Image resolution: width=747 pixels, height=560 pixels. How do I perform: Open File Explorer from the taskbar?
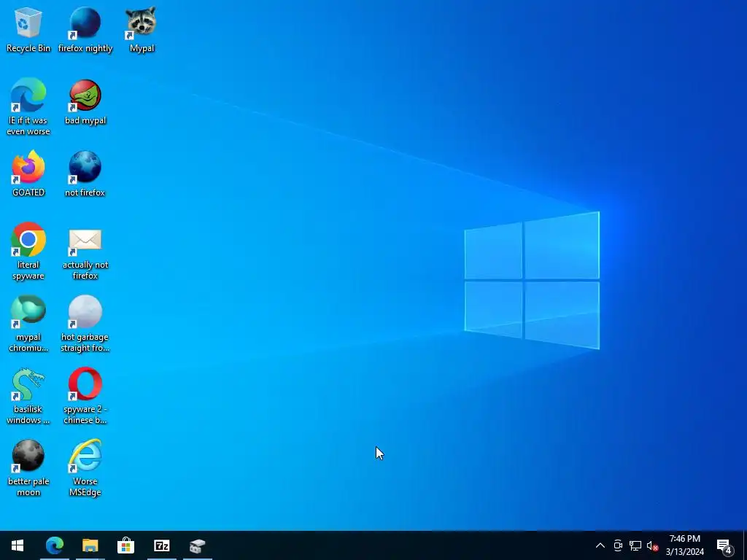point(90,545)
